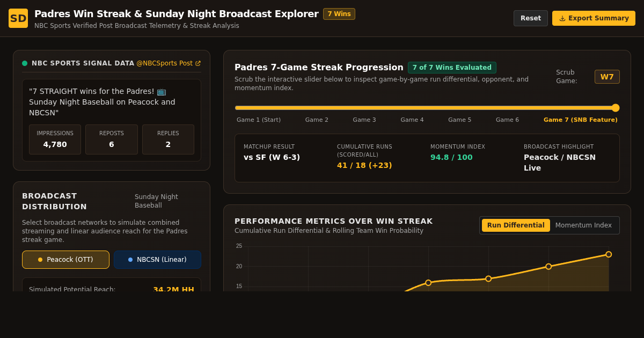The height and width of the screenshot is (338, 644).
Task: Click cumulative runs 41 / 18 (+23)
Action: click(x=364, y=165)
